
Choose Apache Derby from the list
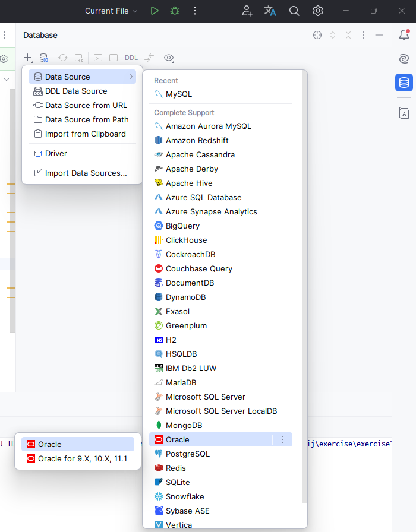[220, 169]
